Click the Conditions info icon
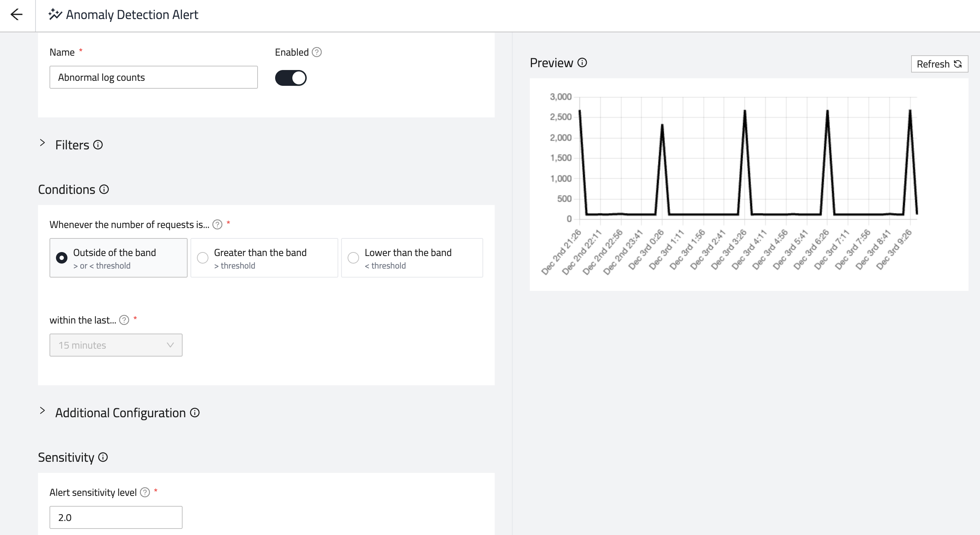The height and width of the screenshot is (535, 980). [x=104, y=189]
